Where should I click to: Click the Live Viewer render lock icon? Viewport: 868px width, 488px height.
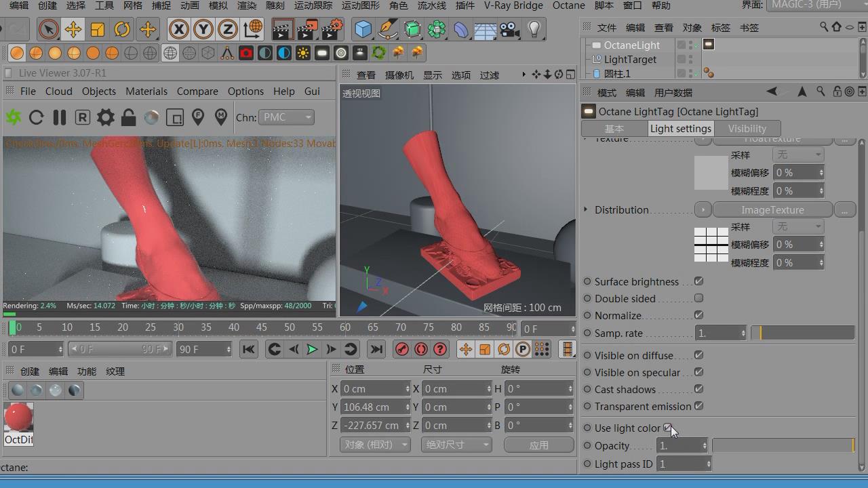[x=128, y=117]
